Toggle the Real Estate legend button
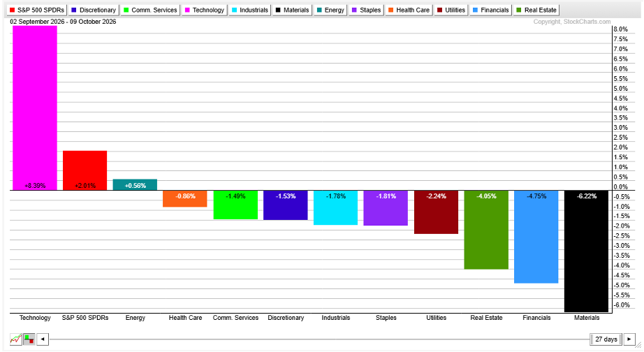 [x=536, y=10]
